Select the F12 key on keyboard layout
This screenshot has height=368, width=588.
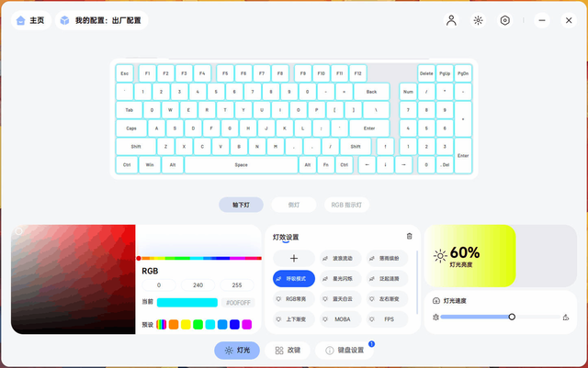coord(357,73)
